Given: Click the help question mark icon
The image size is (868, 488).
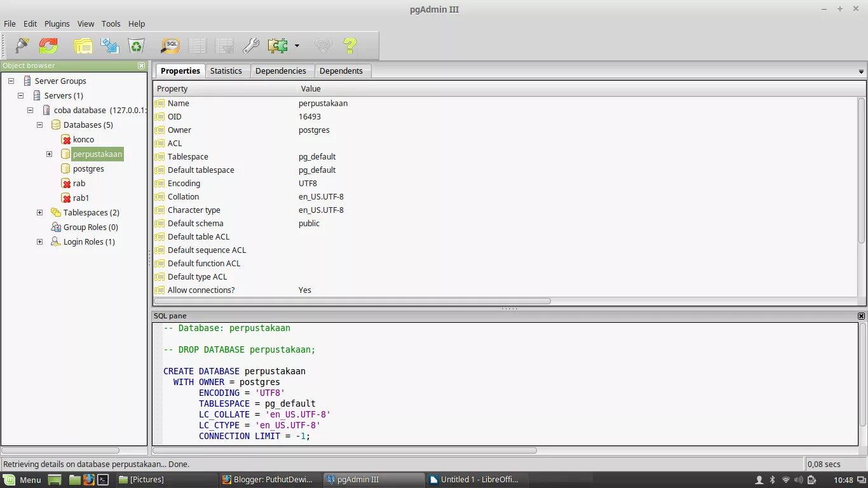Looking at the screenshot, I should [x=350, y=45].
